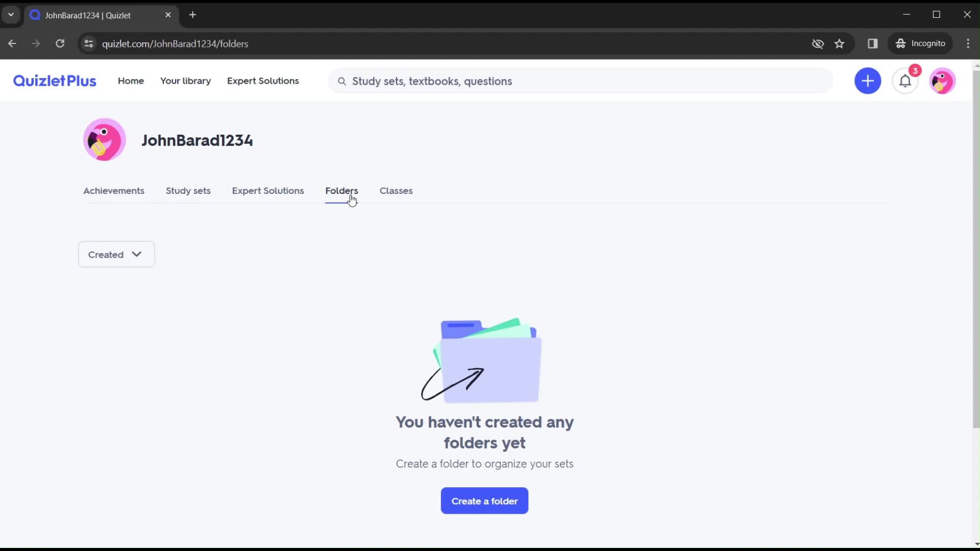Click the user profile avatar icon
Viewport: 980px width, 551px height.
(942, 81)
